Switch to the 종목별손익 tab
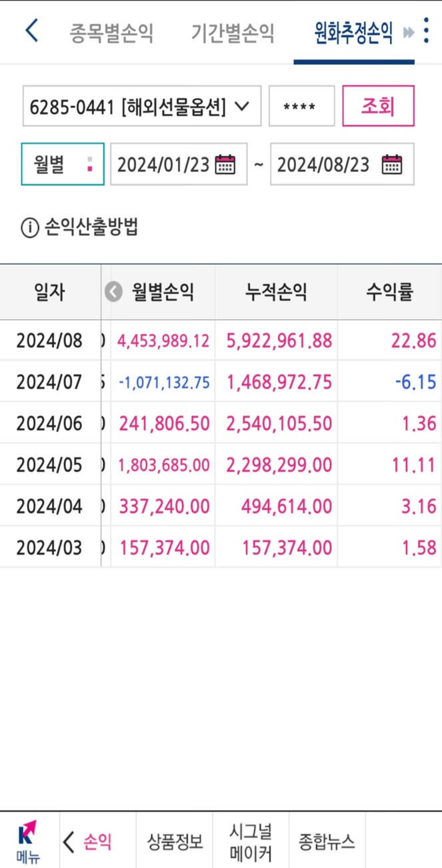442x868 pixels. [111, 33]
